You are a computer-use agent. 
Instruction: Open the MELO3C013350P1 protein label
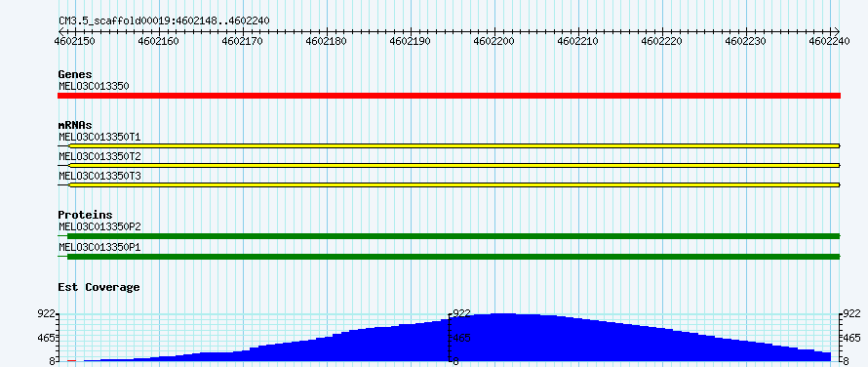(99, 246)
